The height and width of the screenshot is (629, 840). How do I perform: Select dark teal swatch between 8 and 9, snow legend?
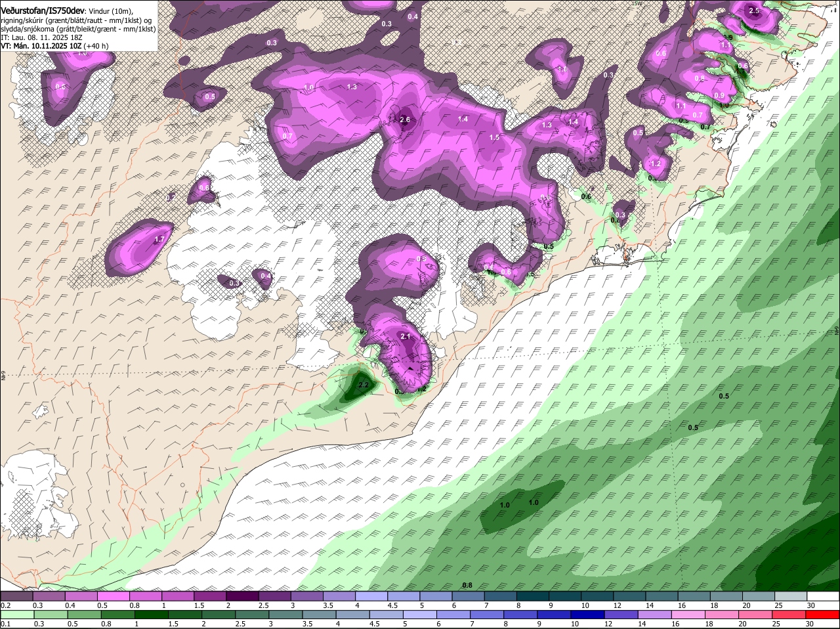pyautogui.click(x=533, y=596)
